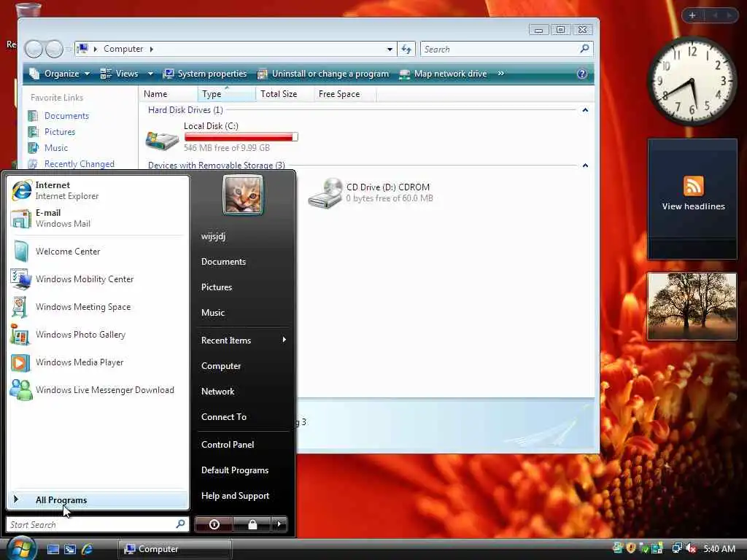The image size is (747, 560).
Task: Click the sidebar clock gadget
Action: (x=692, y=81)
